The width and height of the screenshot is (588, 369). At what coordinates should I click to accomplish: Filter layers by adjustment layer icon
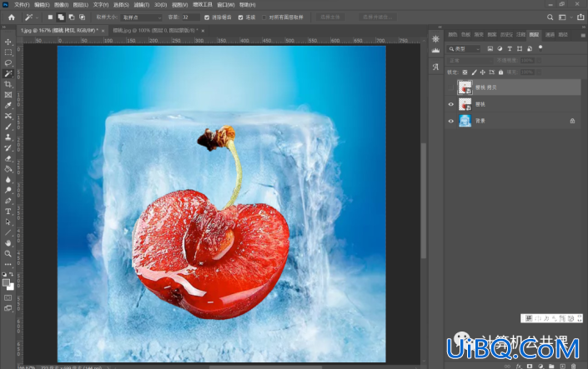coord(500,48)
